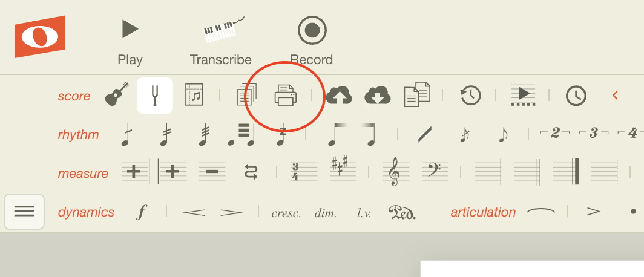This screenshot has width=644, height=277.
Task: Toggle the highlighted tuning fork button
Action: point(155,95)
